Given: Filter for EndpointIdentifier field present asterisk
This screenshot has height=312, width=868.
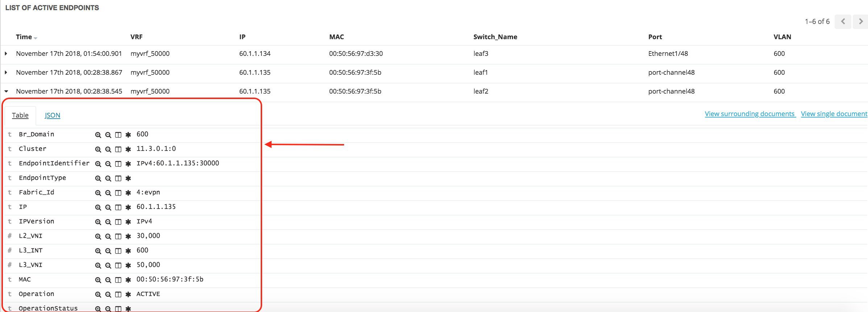Looking at the screenshot, I should [128, 164].
